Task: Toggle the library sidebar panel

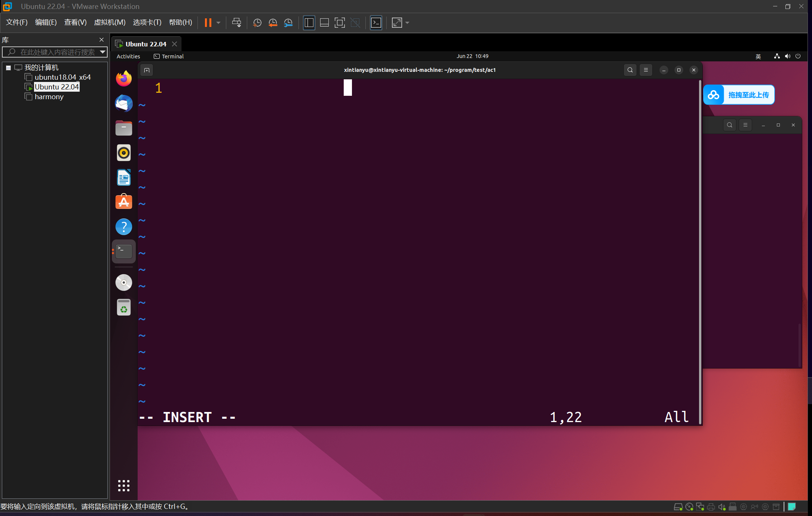Action: tap(309, 22)
